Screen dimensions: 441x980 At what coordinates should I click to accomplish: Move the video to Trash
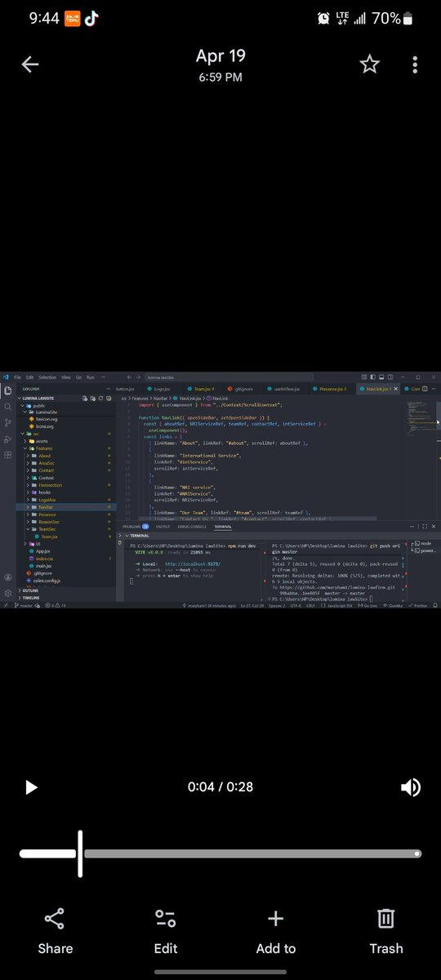pyautogui.click(x=386, y=930)
